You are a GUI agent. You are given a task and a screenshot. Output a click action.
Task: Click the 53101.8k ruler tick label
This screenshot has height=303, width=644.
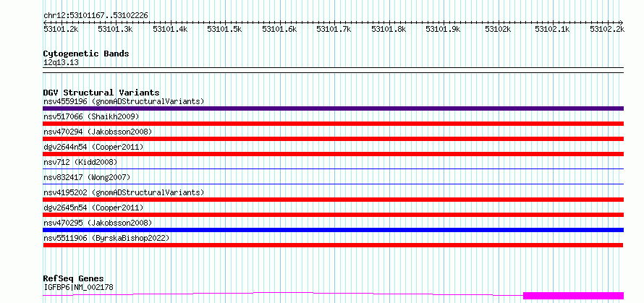click(x=389, y=29)
